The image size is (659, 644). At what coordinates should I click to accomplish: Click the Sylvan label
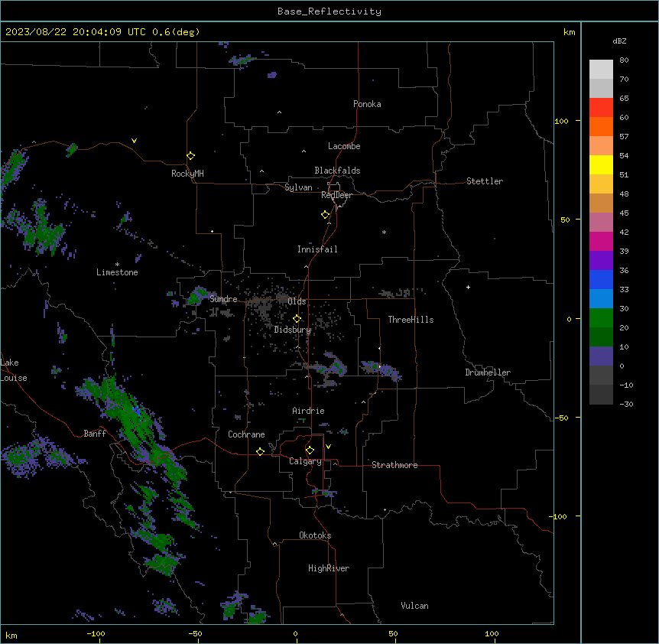[x=298, y=187]
